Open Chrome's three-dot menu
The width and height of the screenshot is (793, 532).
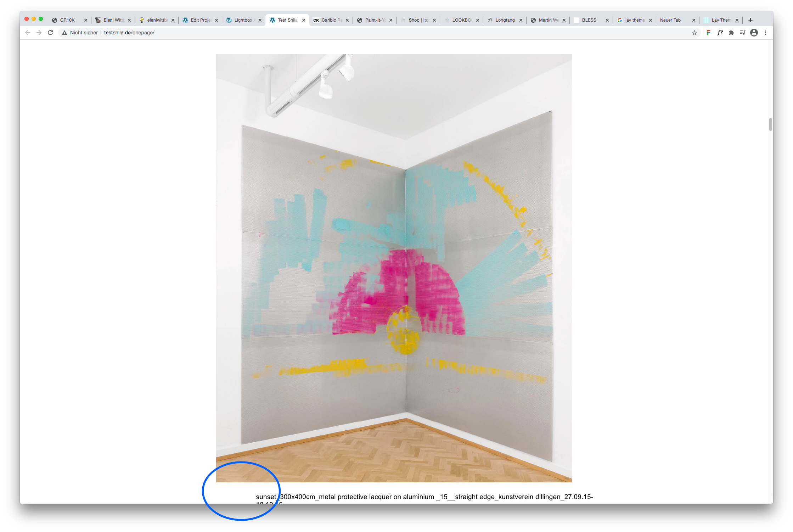click(x=765, y=33)
